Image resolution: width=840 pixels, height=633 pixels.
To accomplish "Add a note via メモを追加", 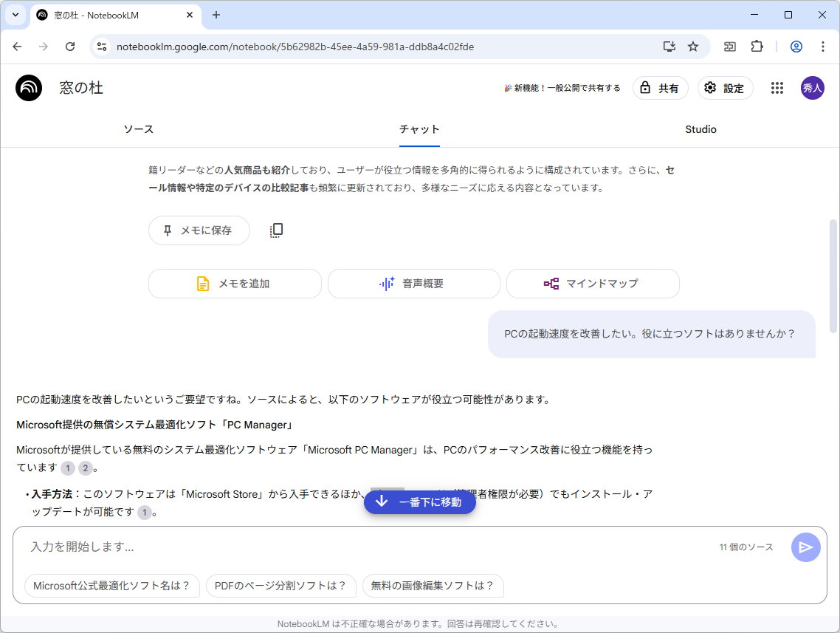I will [234, 284].
